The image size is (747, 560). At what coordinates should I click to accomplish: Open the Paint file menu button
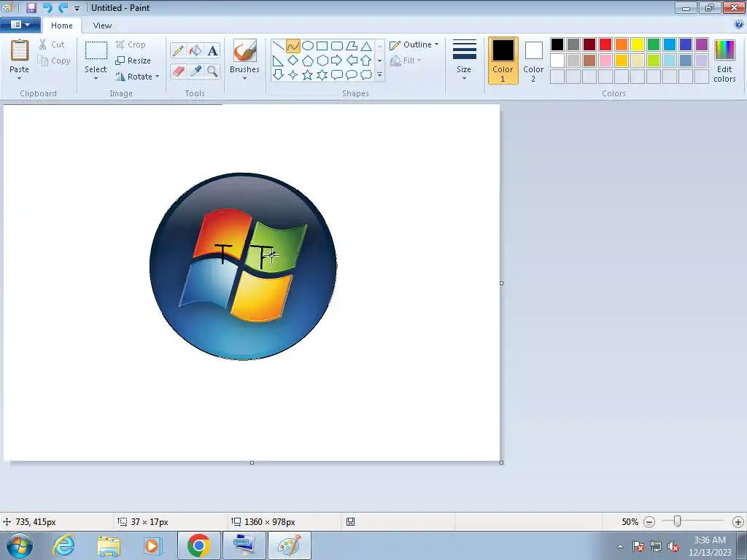[20, 25]
